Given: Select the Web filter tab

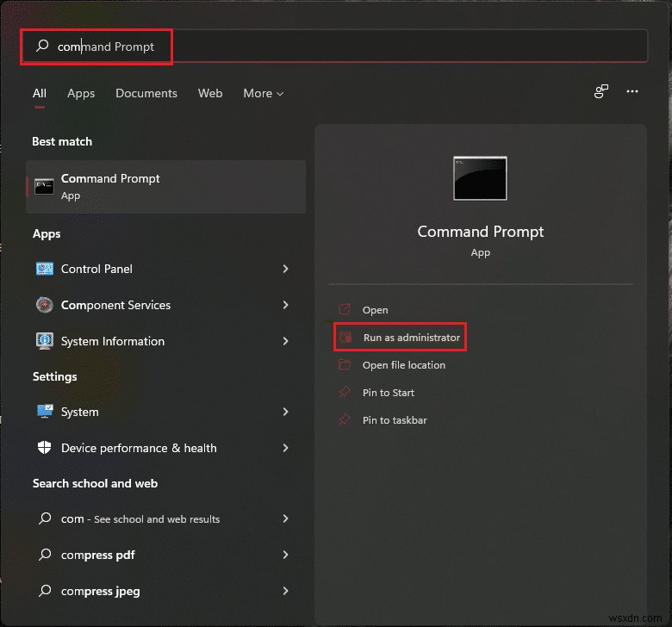Looking at the screenshot, I should (210, 93).
